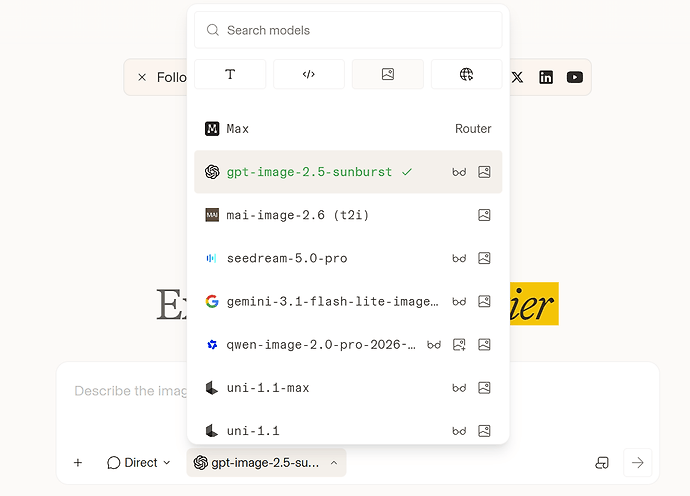Open the X (Twitter) social icon
Image resolution: width=690 pixels, height=496 pixels.
point(518,77)
